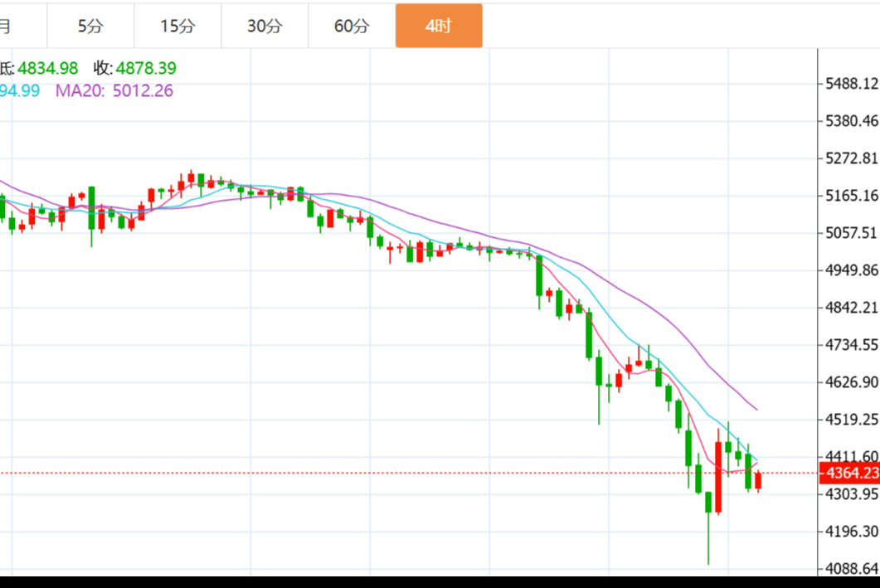Click the highlighted orange 4时 tab

coord(438,26)
